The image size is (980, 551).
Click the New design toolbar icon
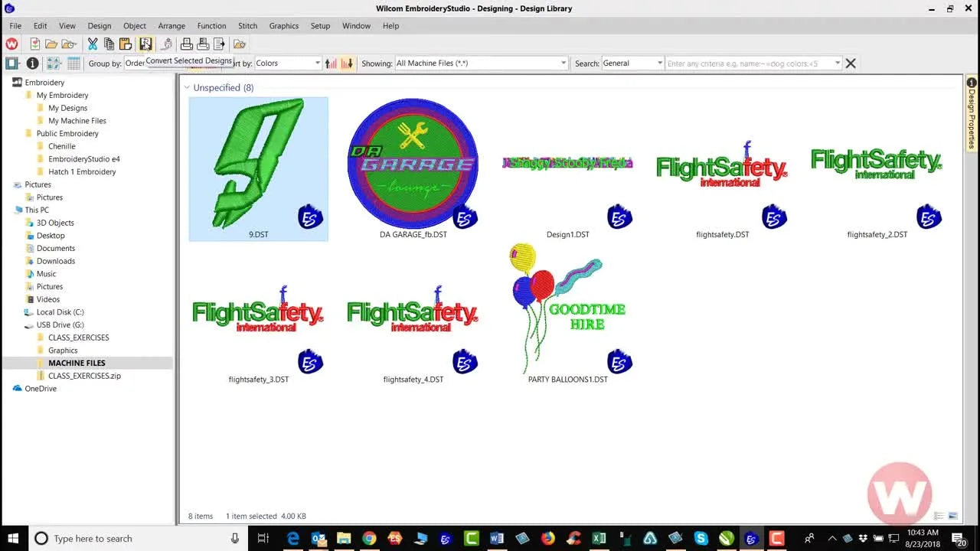coord(34,44)
